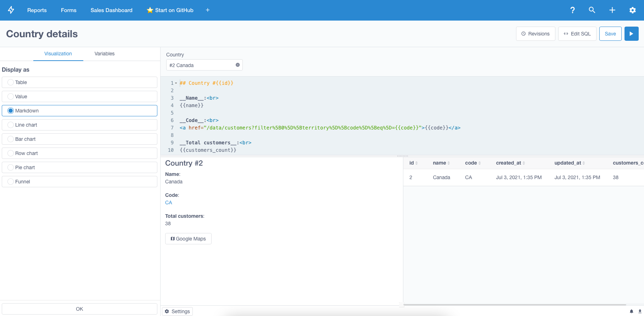Sort by updated_at column arrows
644x316 pixels.
(x=584, y=163)
